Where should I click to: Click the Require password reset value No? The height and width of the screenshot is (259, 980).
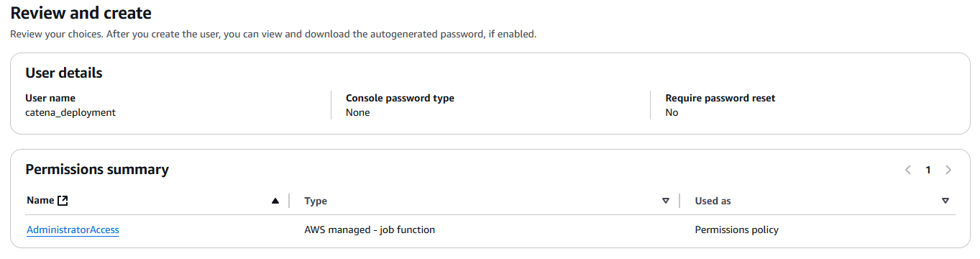click(x=672, y=112)
